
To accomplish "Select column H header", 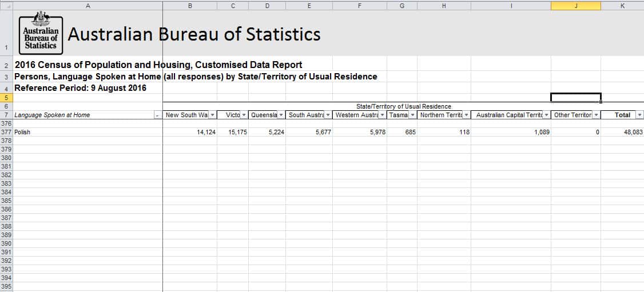I will (444, 6).
